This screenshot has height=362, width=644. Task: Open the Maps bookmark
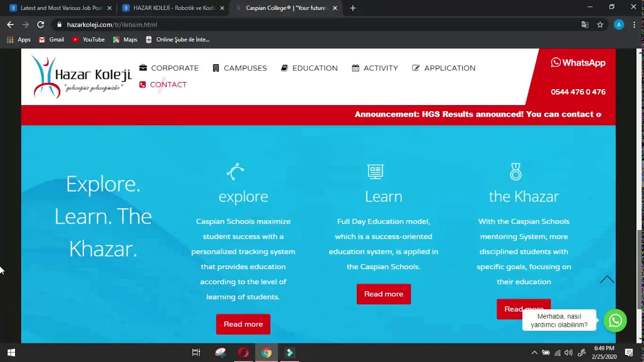[125, 39]
